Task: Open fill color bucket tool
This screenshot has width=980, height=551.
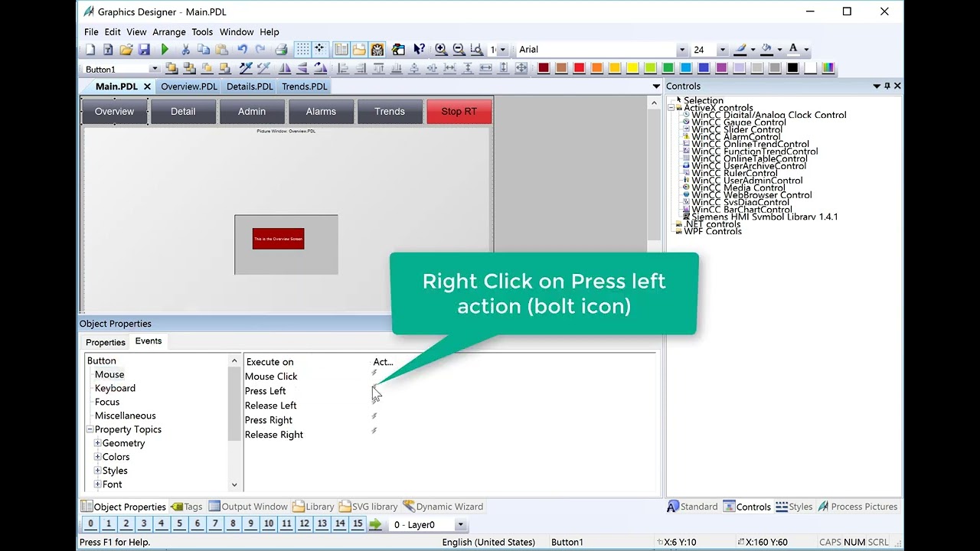Action: [766, 50]
